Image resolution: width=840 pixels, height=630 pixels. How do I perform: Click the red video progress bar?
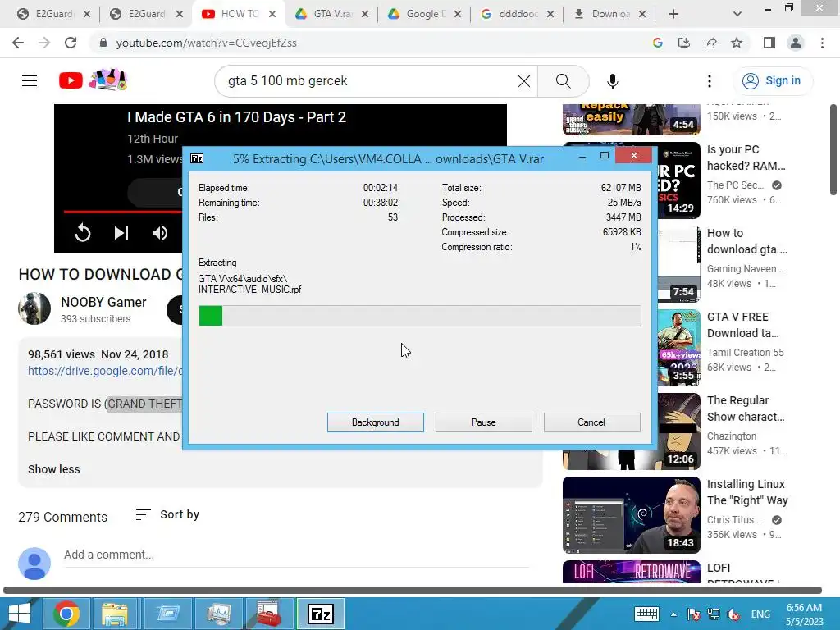point(123,212)
